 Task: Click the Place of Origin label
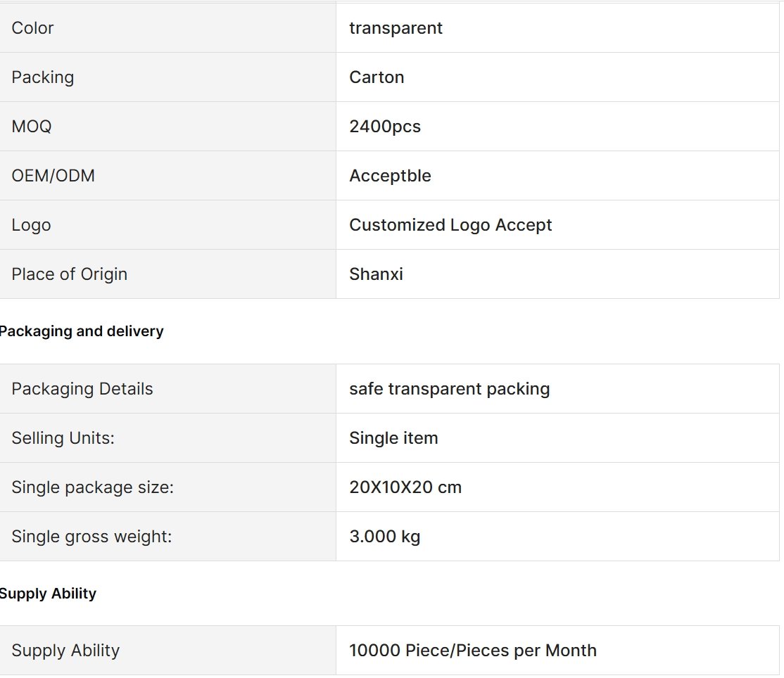point(70,274)
